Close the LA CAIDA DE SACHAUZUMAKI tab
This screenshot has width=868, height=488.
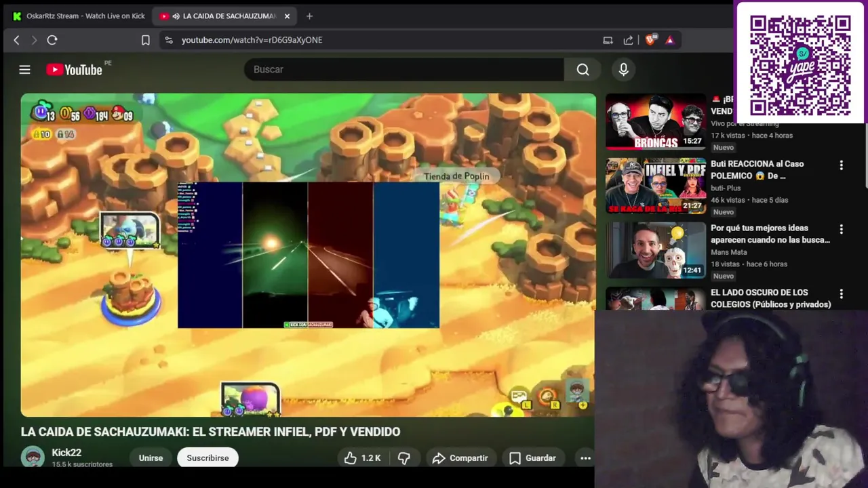tap(287, 16)
